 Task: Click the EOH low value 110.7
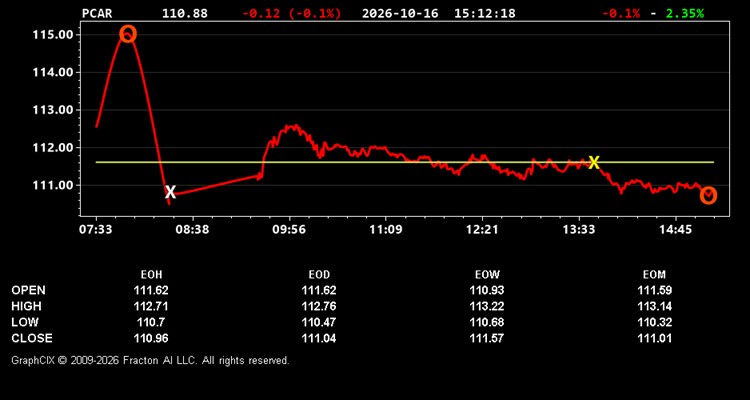(151, 322)
